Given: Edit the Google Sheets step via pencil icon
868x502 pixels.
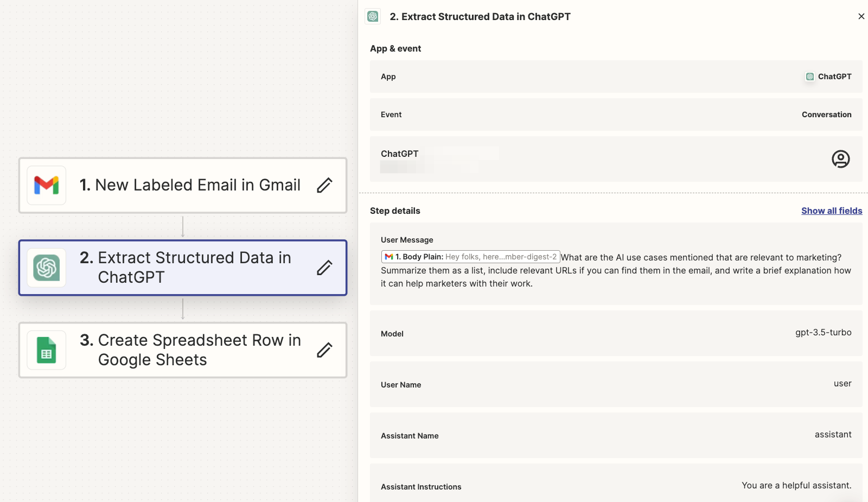Looking at the screenshot, I should pyautogui.click(x=324, y=350).
